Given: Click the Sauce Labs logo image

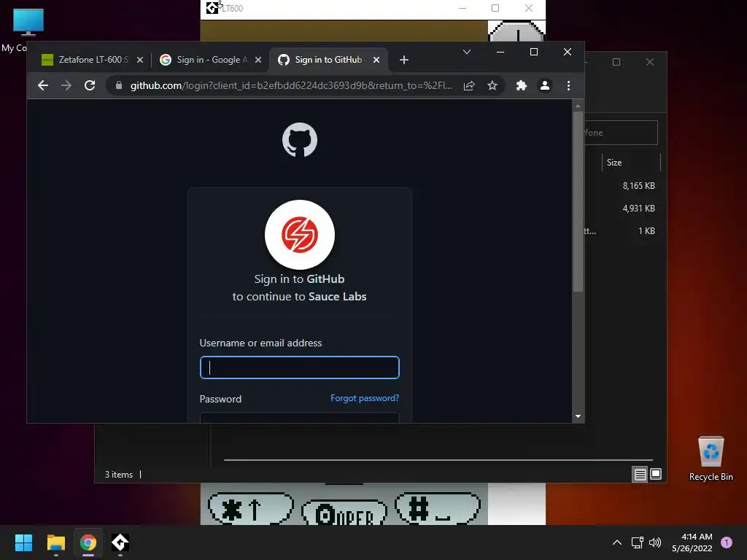Looking at the screenshot, I should click(x=300, y=234).
